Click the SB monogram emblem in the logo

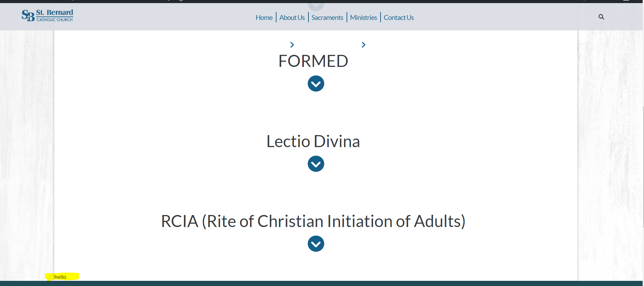[x=28, y=15]
